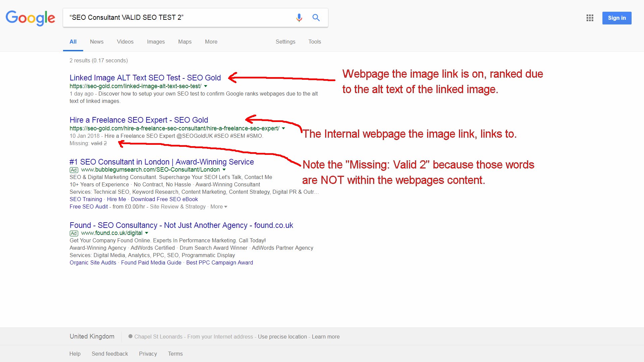Screen dimensions: 644x362
Task: Open Download Free SEO eBook sitelink
Action: (164, 199)
